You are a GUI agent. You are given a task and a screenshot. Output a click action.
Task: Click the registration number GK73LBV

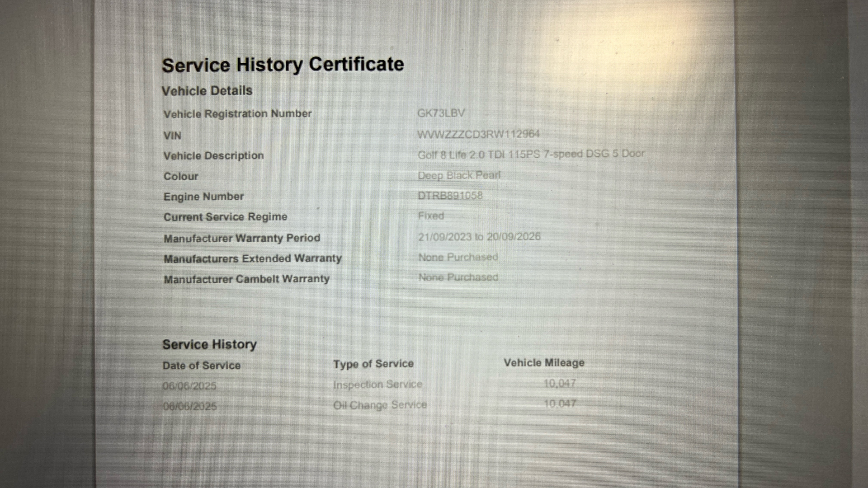point(441,113)
